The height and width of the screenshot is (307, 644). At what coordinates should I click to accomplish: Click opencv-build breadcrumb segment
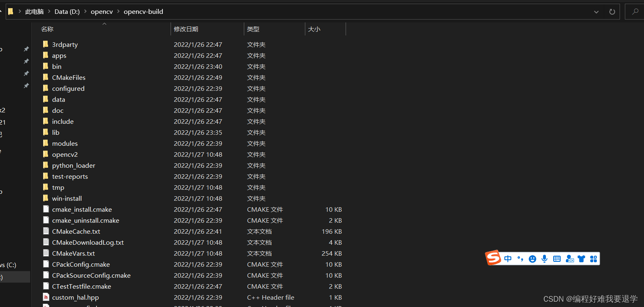[143, 11]
